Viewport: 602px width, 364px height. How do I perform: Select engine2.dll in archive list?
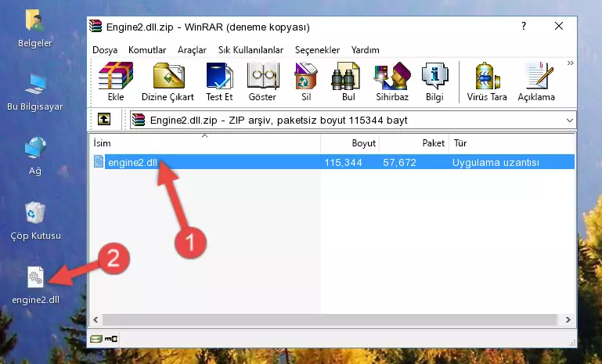click(x=132, y=162)
